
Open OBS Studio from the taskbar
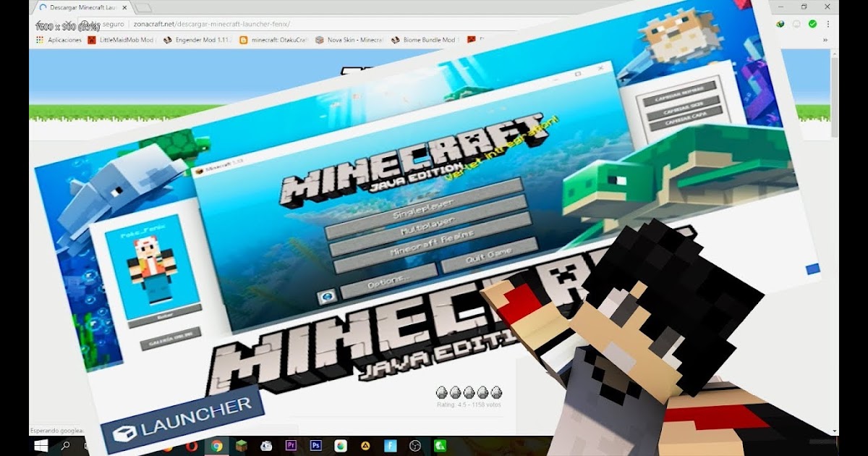point(415,446)
